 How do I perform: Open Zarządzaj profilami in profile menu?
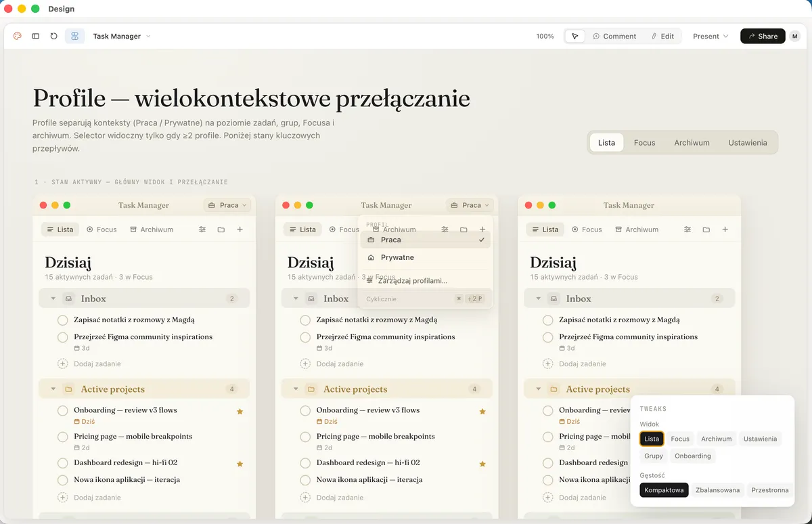[425, 280]
